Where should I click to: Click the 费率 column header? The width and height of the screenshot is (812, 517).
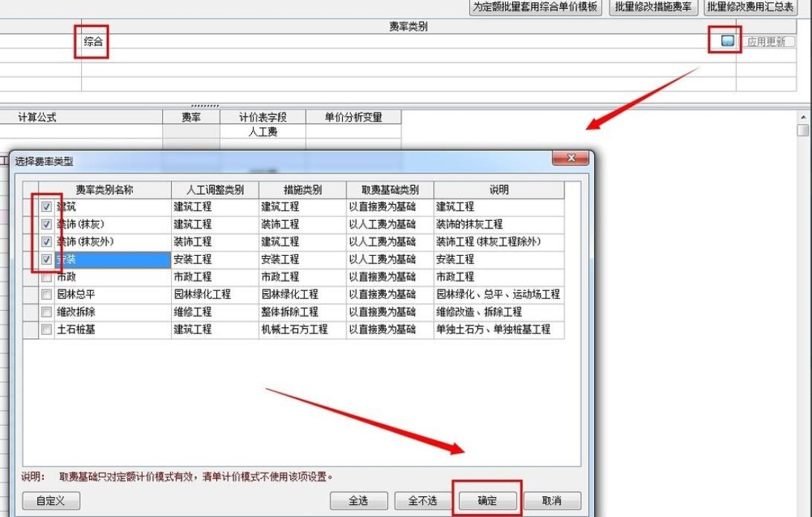pyautogui.click(x=191, y=117)
